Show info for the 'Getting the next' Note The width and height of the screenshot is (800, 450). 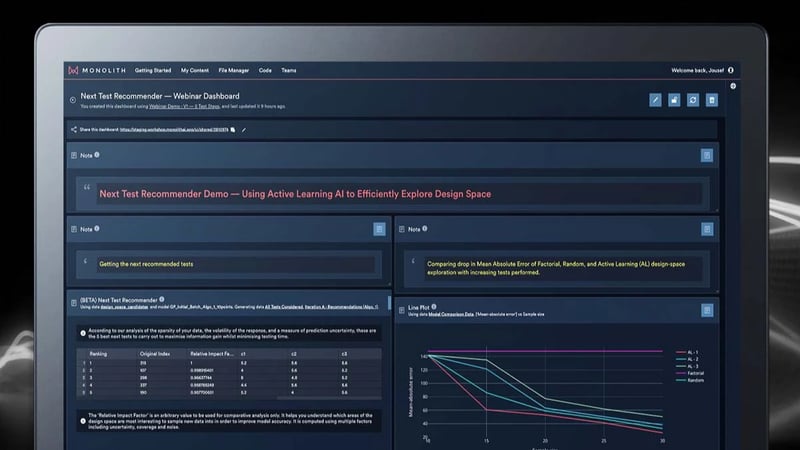(96, 229)
